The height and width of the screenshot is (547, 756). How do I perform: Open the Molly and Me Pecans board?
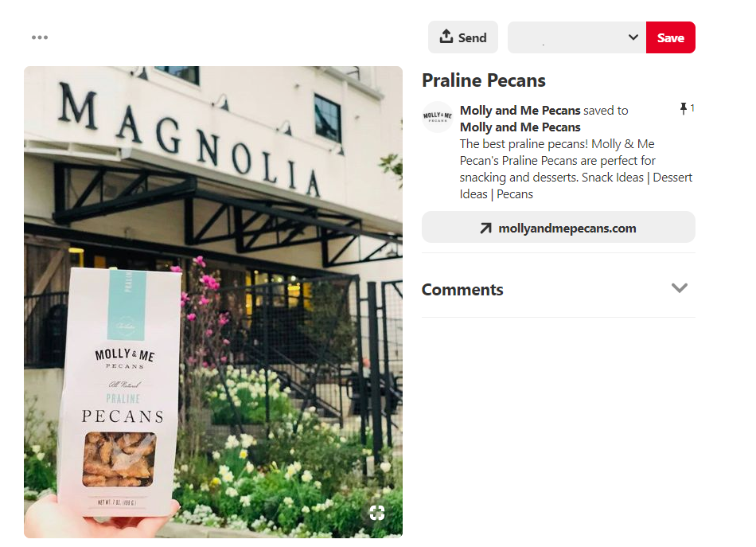coord(520,127)
